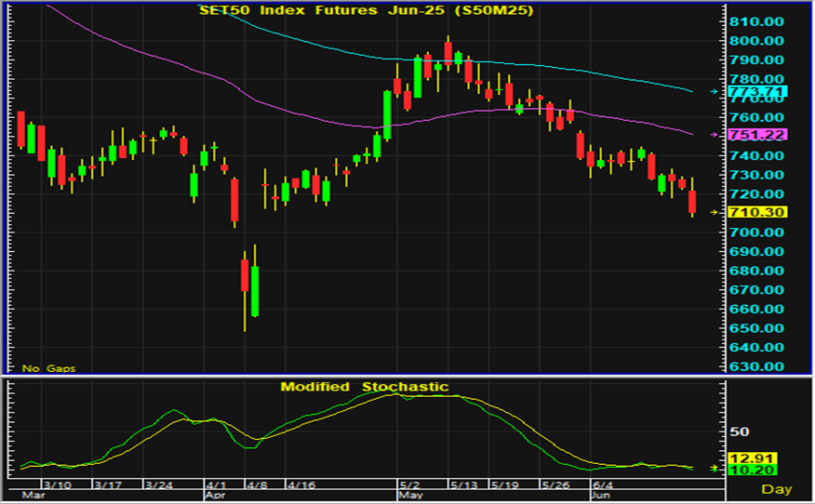
Task: Click the 5/19 date label
Action: coord(504,485)
